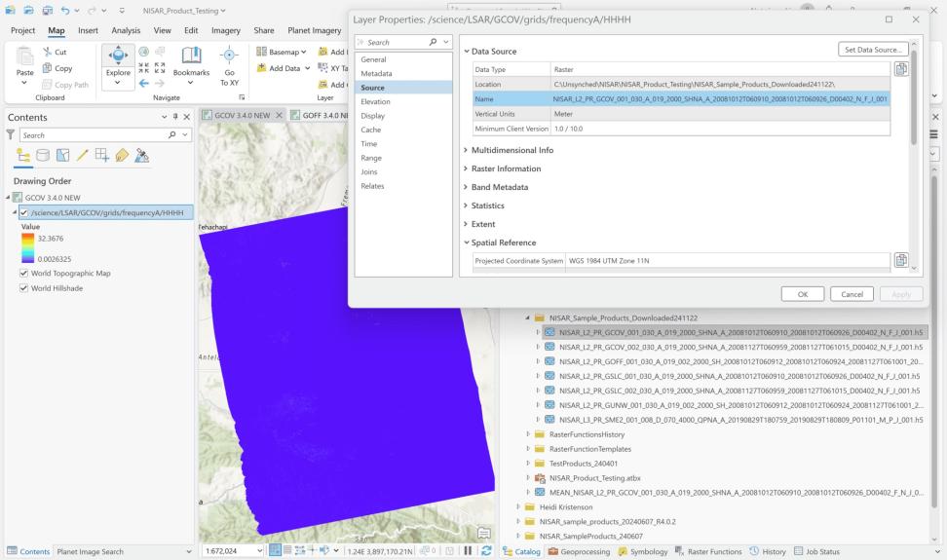Click the Contents filter funnel icon

11,134
